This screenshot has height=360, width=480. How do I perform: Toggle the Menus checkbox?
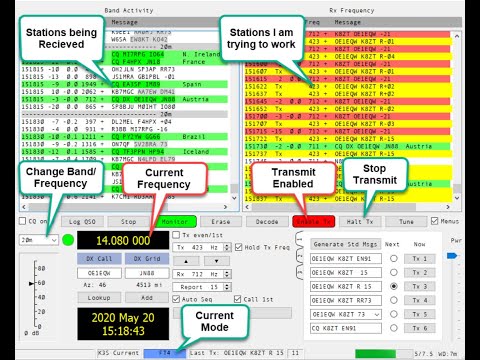(434, 221)
